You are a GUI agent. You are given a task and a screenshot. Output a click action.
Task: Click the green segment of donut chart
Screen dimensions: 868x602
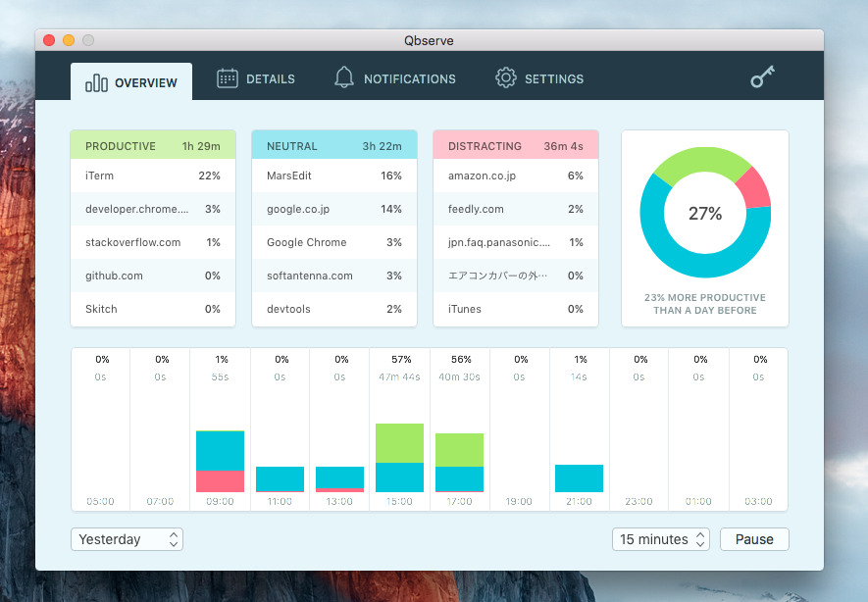tap(687, 163)
